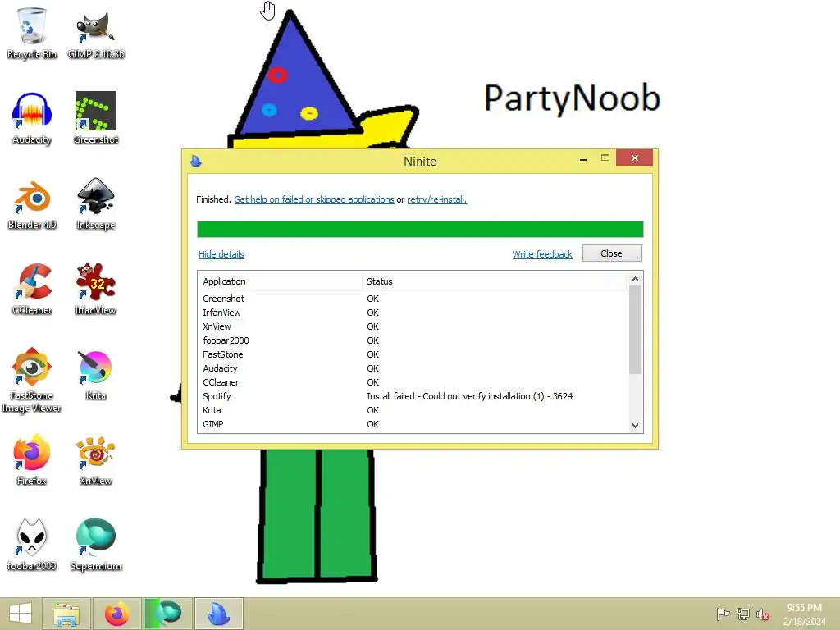
Task: Select the foobar2000 desktop shortcut
Action: [32, 545]
